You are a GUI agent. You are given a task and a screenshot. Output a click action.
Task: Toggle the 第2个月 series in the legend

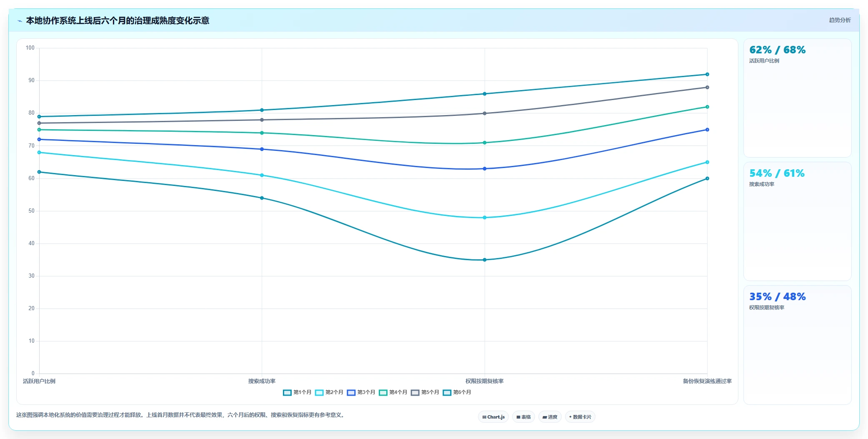(x=329, y=392)
